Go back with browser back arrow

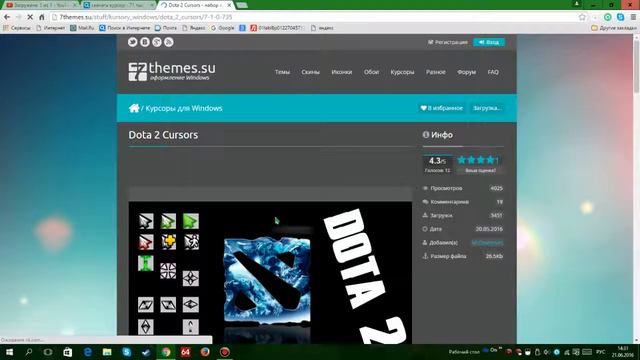7,17
